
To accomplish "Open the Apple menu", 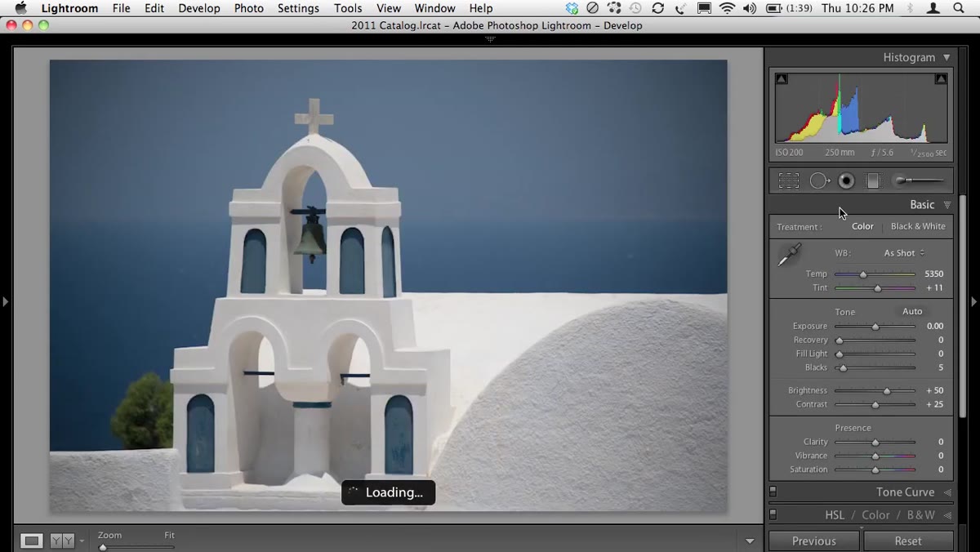I will pos(21,8).
